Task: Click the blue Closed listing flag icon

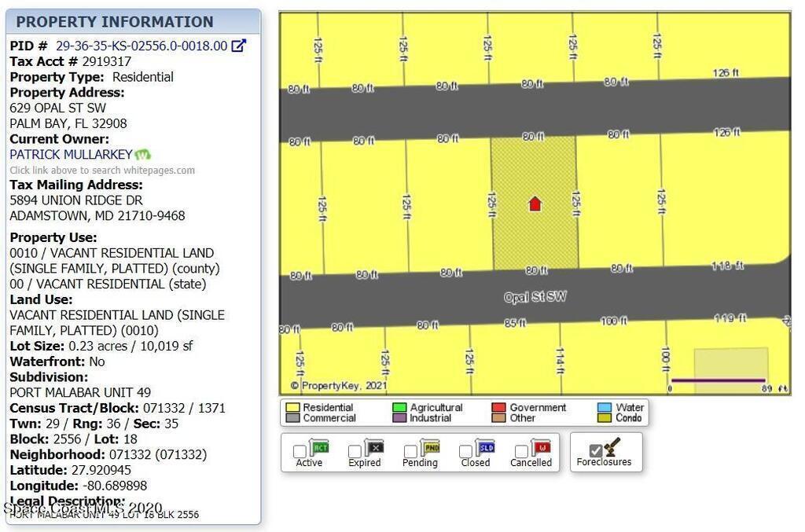Action: point(486,448)
